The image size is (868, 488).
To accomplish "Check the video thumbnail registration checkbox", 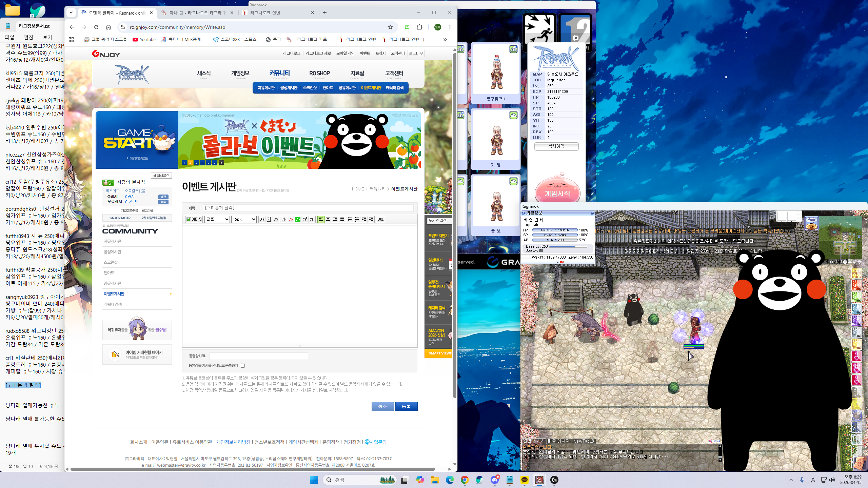I will point(243,366).
